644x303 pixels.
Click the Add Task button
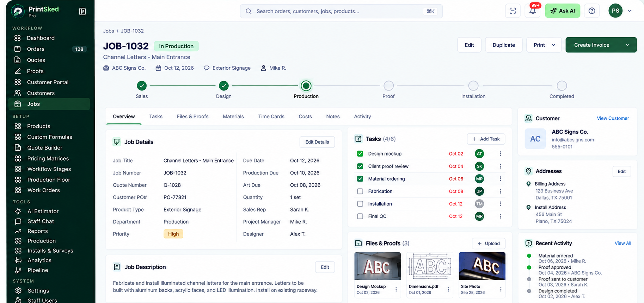click(x=486, y=139)
